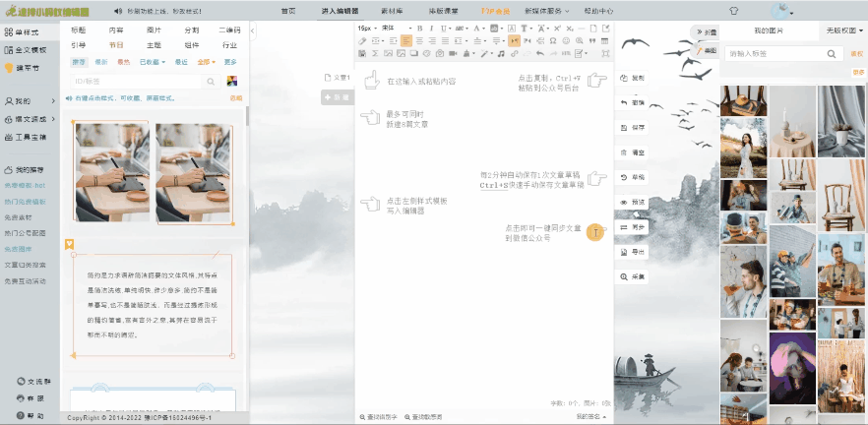Insert a video with the camcorder icon
The height and width of the screenshot is (425, 868).
pyautogui.click(x=453, y=53)
